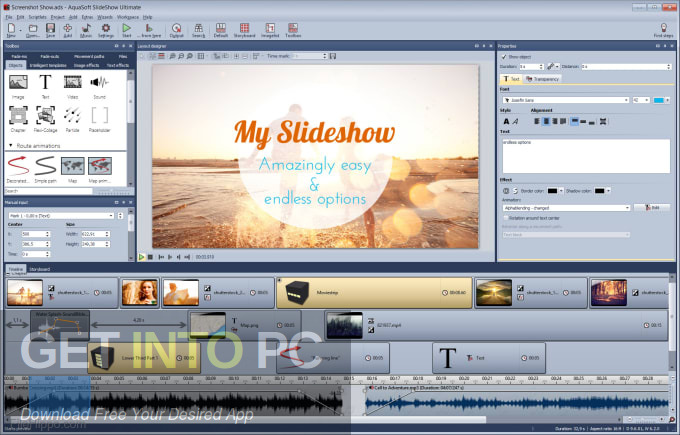Click the Find steps lightbulb icon
This screenshot has height=435, width=680.
point(664,30)
